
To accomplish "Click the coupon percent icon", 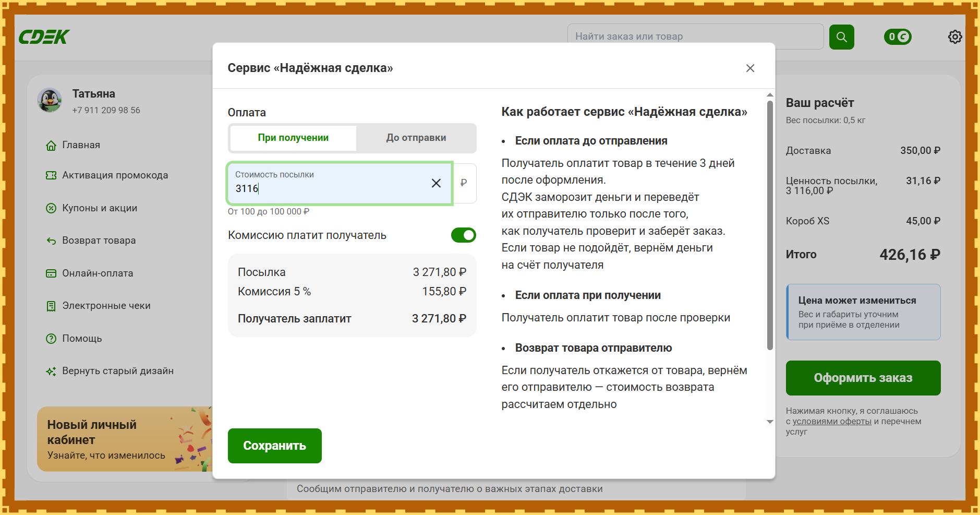I will click(x=51, y=208).
